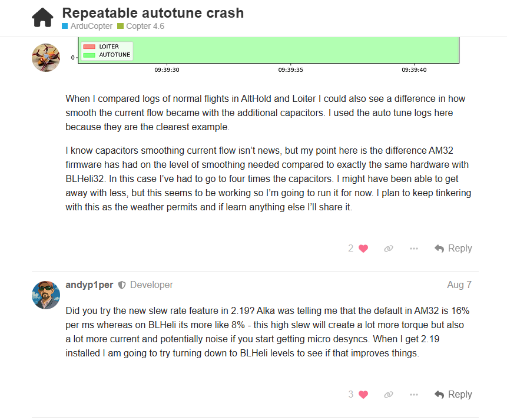Copy link to andyp1per's post

(x=388, y=395)
